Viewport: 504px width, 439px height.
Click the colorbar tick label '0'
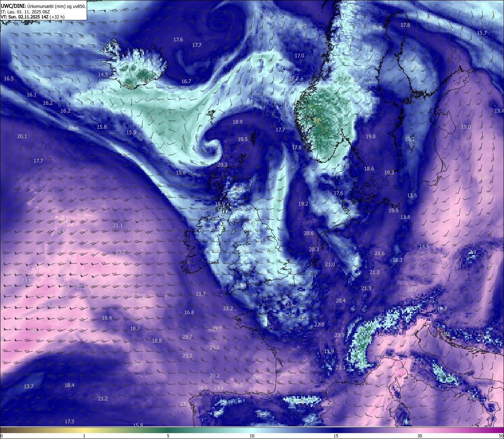(2, 436)
